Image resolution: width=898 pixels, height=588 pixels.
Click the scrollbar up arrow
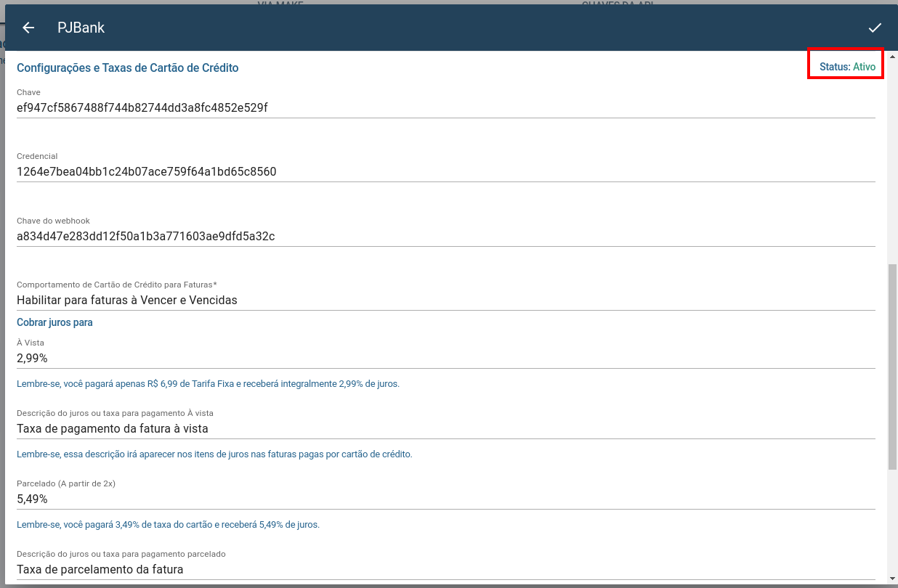tap(892, 57)
